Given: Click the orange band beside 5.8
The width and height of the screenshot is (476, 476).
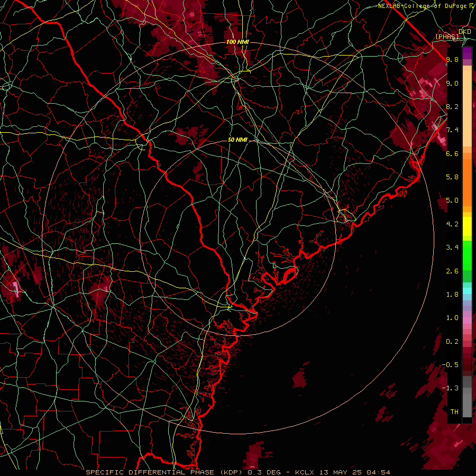Looking at the screenshot, I should (467, 182).
